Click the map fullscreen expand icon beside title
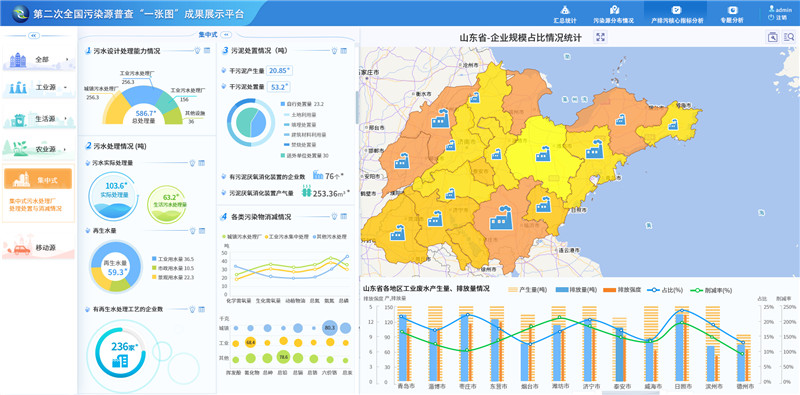800x395 pixels. tap(601, 37)
